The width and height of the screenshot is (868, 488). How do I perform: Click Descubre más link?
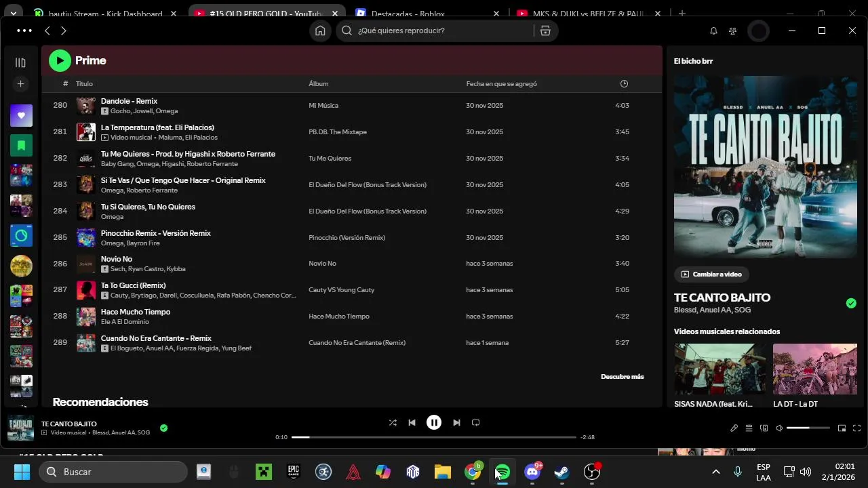coord(622,377)
